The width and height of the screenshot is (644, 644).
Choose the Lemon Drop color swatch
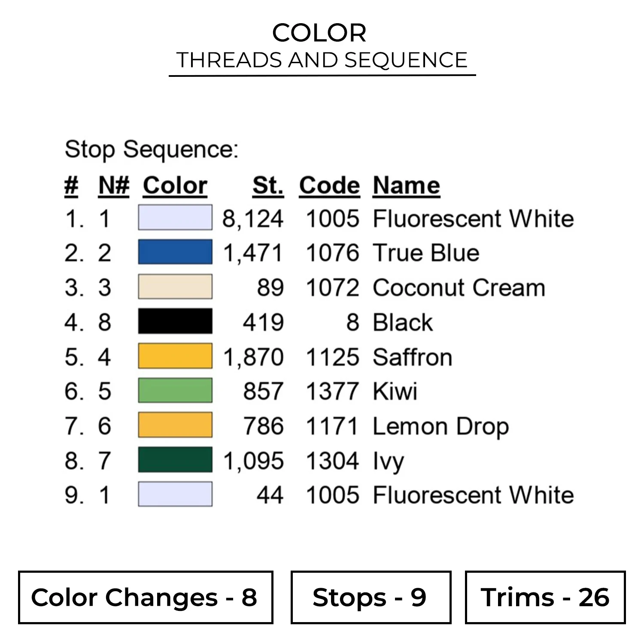coord(175,425)
